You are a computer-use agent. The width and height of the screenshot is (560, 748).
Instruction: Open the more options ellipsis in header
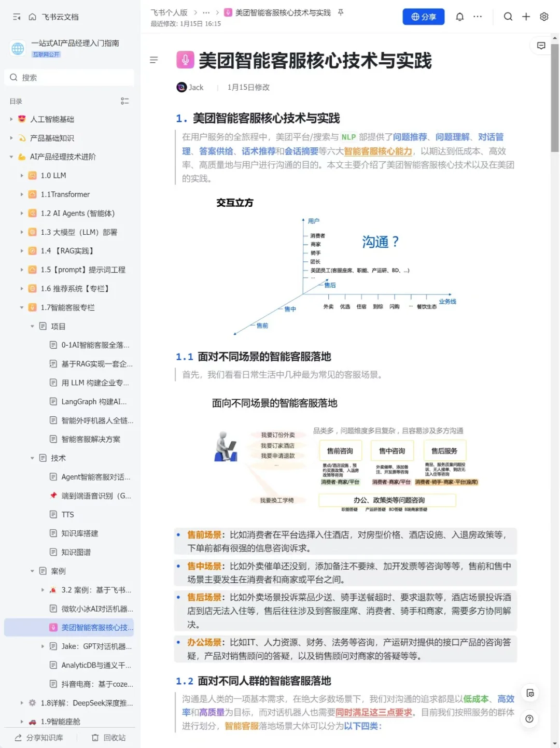click(x=478, y=17)
